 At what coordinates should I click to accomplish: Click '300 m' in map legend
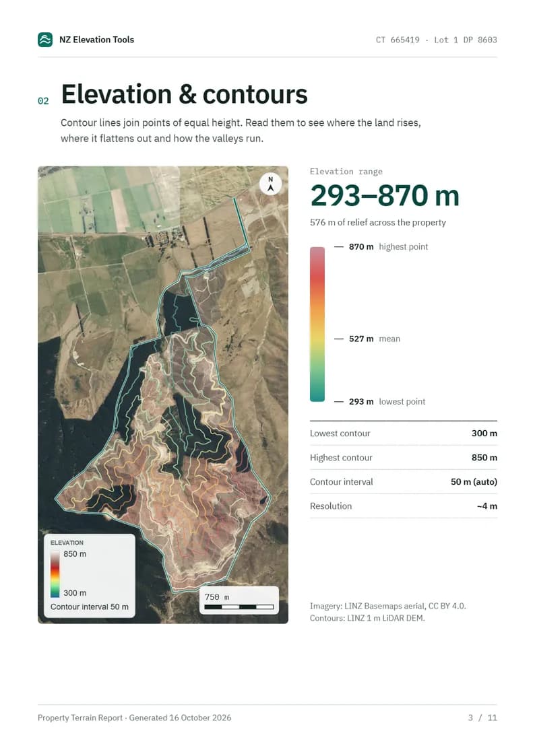[x=75, y=593]
